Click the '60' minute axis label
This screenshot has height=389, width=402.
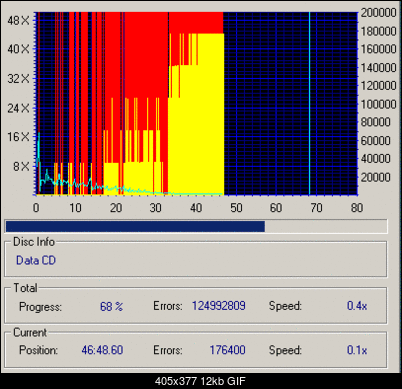coord(276,208)
